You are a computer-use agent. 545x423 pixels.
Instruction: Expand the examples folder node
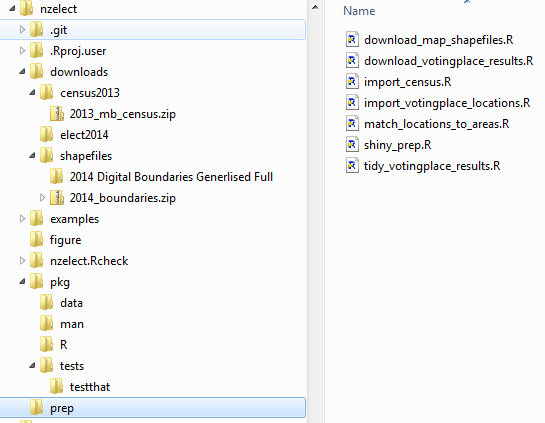(x=22, y=219)
